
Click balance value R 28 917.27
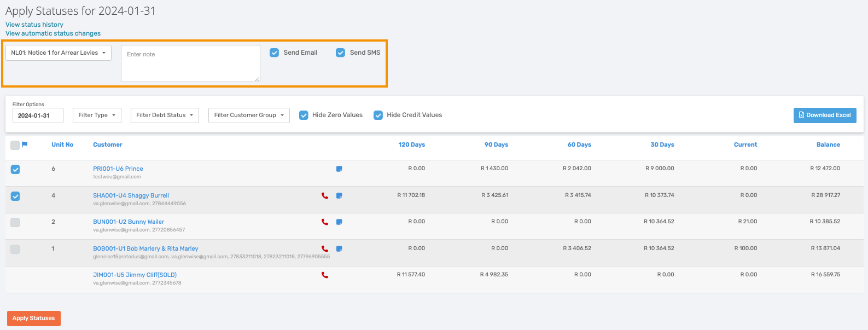point(825,195)
